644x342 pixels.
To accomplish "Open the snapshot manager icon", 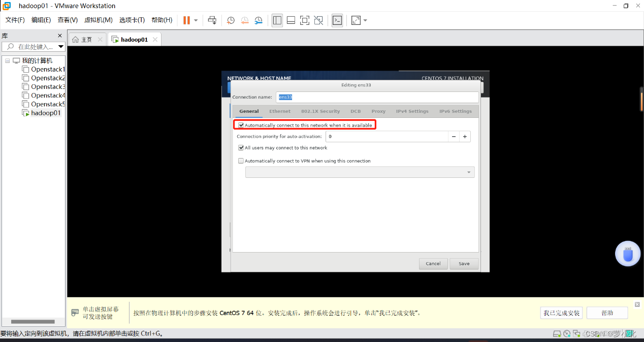I will [259, 20].
